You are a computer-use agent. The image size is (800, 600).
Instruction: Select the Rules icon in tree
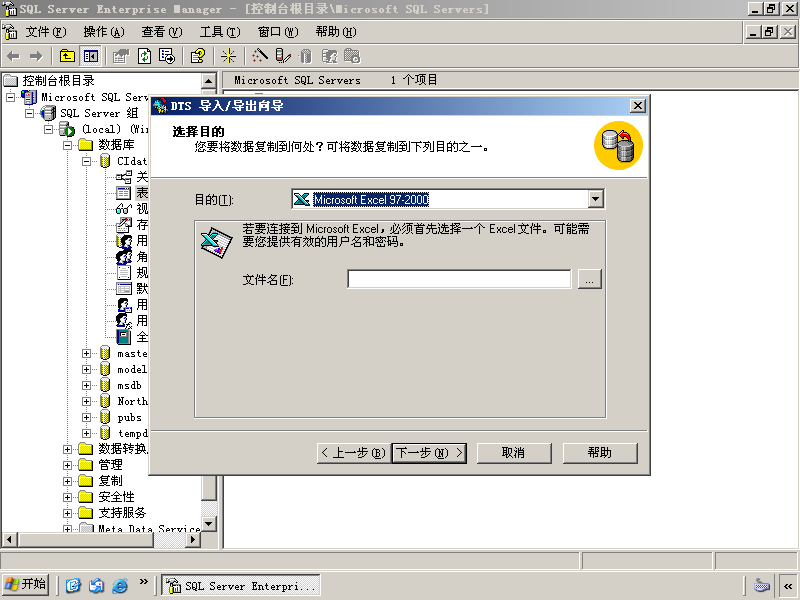coord(123,272)
